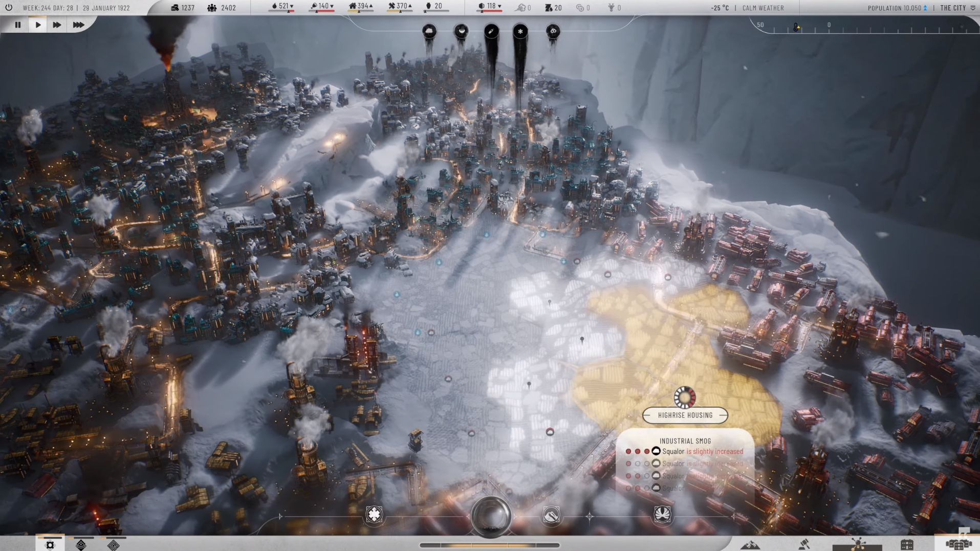
Task: Click the faction icon right of the tension orb
Action: point(551,515)
